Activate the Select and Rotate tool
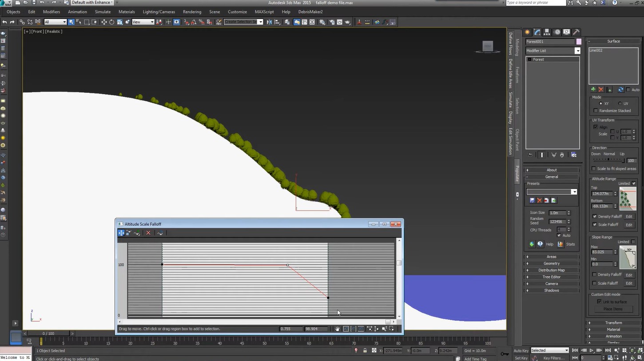 click(x=111, y=22)
